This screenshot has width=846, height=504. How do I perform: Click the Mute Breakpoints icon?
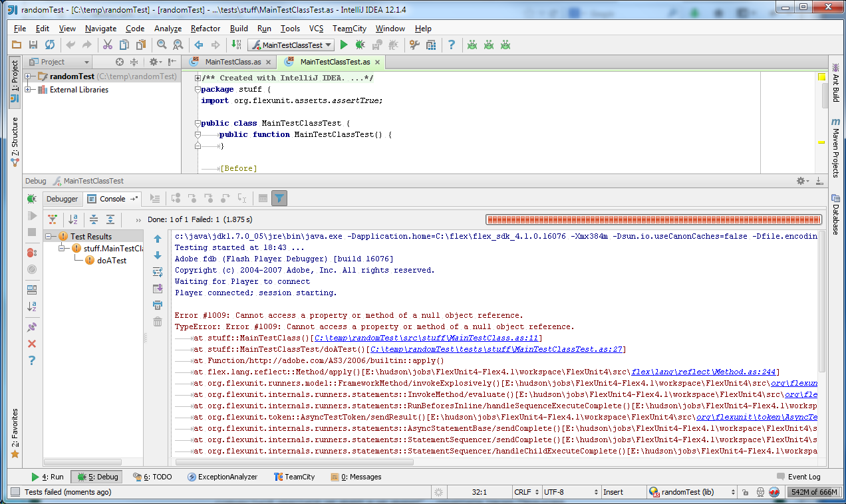click(31, 269)
